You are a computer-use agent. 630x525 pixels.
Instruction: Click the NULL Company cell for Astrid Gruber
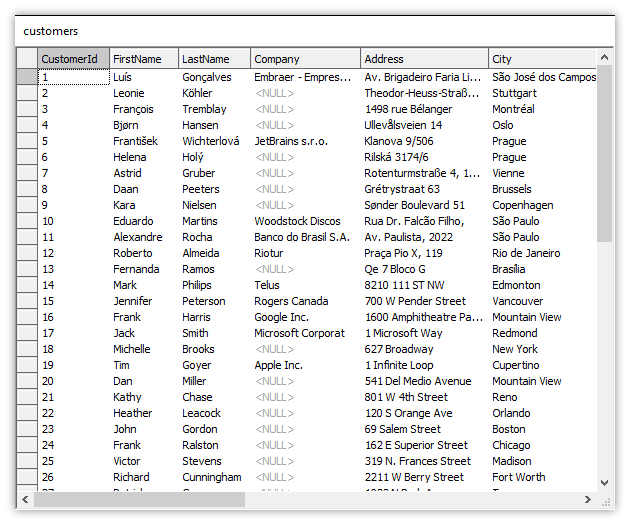point(305,173)
